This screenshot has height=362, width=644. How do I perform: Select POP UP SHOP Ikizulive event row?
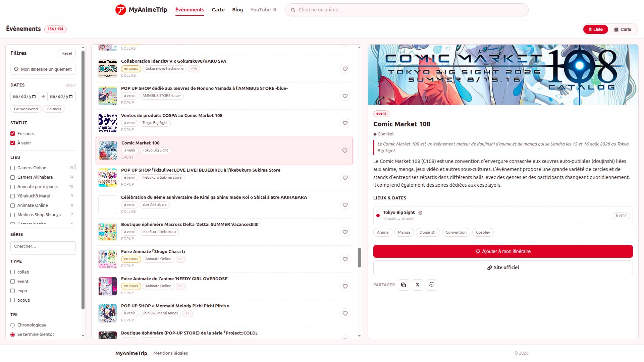click(224, 178)
